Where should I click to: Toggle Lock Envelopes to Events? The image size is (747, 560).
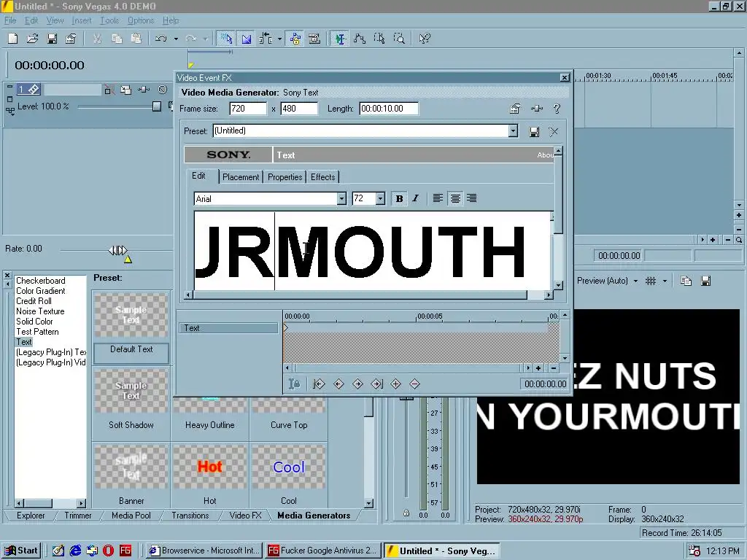click(x=295, y=39)
